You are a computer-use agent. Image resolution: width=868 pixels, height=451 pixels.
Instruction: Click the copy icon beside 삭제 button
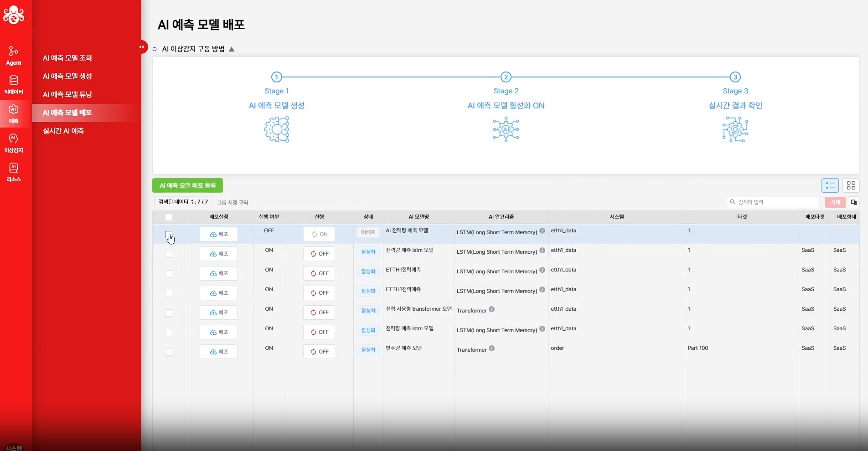click(x=854, y=202)
